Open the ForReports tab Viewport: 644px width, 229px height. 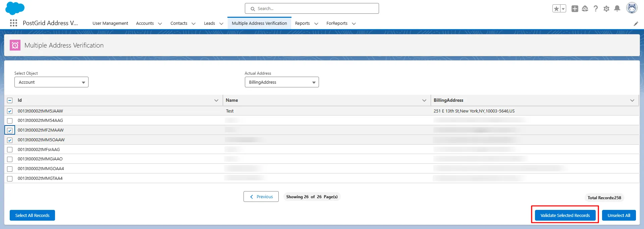tap(337, 23)
